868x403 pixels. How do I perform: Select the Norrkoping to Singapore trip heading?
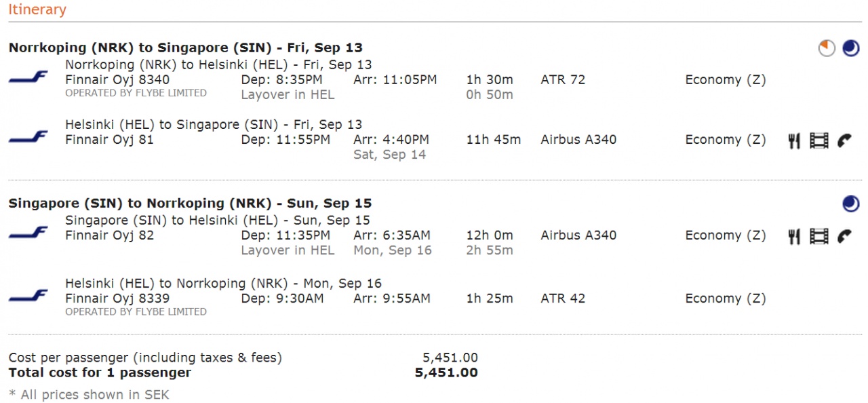click(185, 48)
